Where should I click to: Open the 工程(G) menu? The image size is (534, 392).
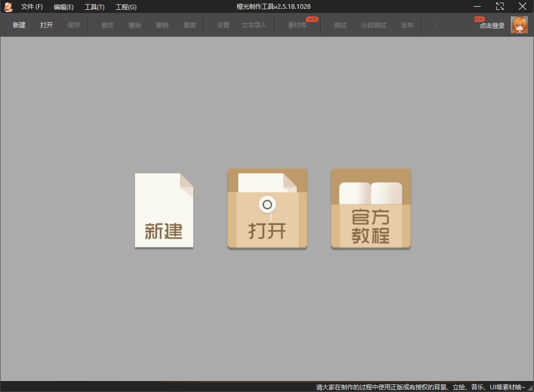point(126,7)
